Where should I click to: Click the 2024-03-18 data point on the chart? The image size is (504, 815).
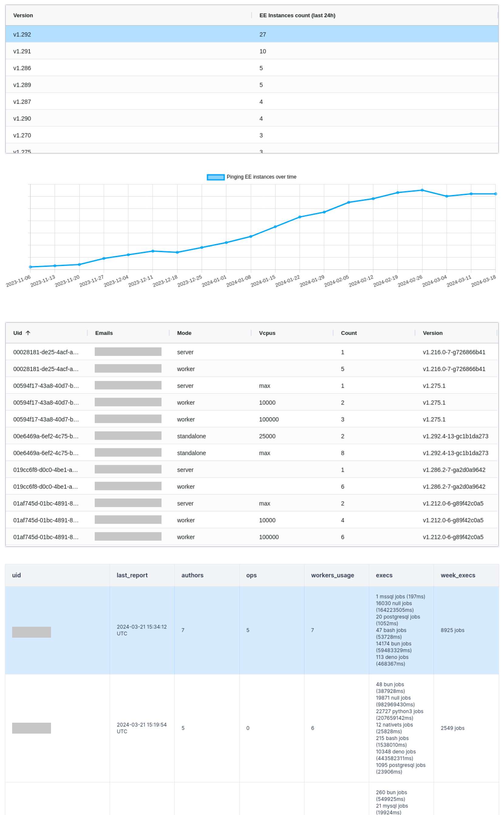point(495,193)
